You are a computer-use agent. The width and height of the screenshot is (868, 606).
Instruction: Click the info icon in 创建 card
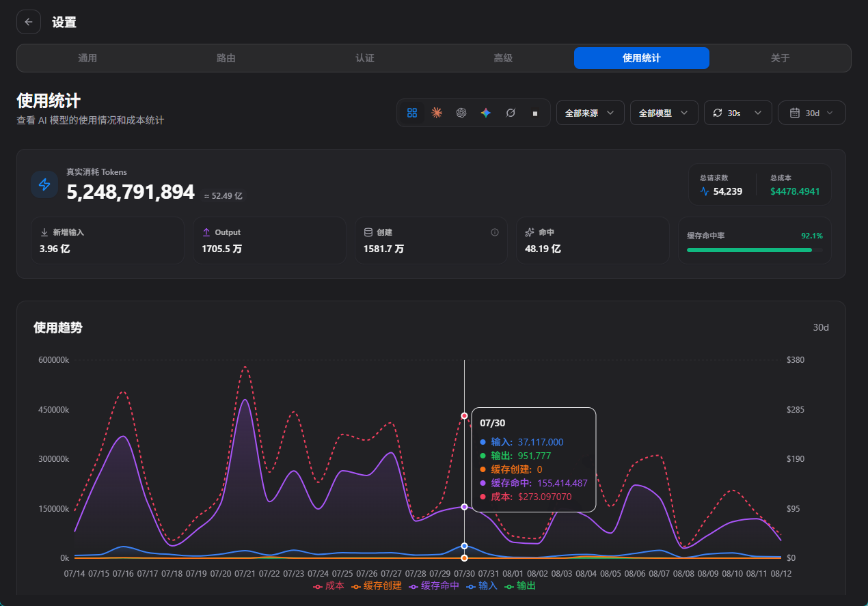(x=495, y=232)
